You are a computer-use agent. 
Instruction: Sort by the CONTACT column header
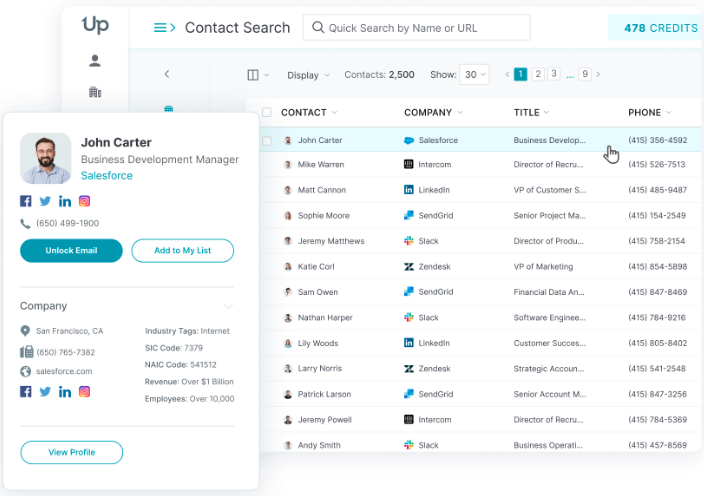[308, 112]
